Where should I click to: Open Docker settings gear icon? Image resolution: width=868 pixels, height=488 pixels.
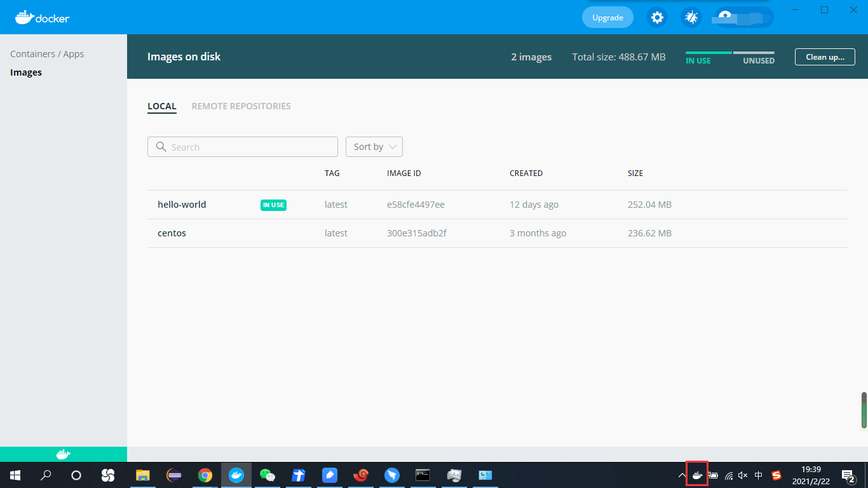657,17
